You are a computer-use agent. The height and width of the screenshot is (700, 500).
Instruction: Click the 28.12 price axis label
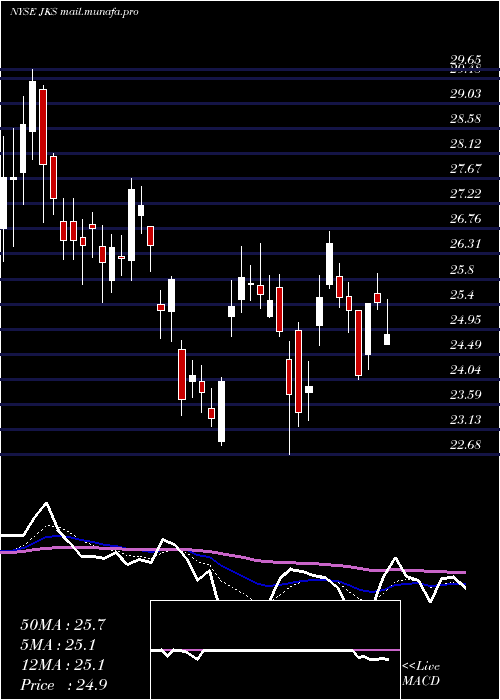466,144
